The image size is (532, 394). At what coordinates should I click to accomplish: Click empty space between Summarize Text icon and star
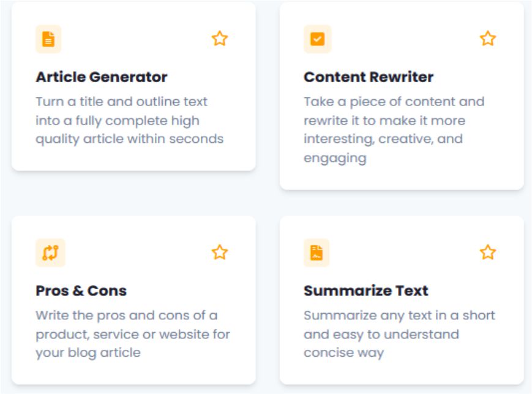[x=404, y=252]
